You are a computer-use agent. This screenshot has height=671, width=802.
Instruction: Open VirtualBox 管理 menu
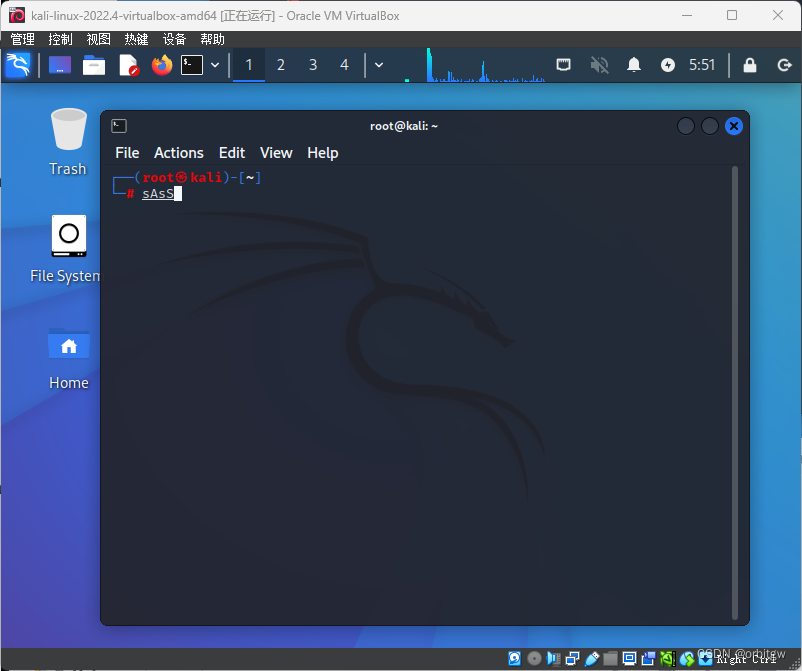(x=23, y=39)
